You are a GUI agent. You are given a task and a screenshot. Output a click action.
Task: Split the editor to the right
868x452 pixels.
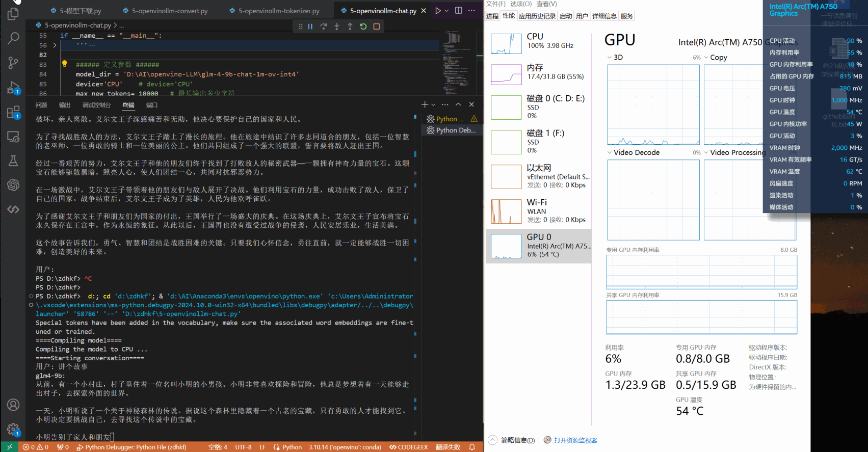coord(459,11)
